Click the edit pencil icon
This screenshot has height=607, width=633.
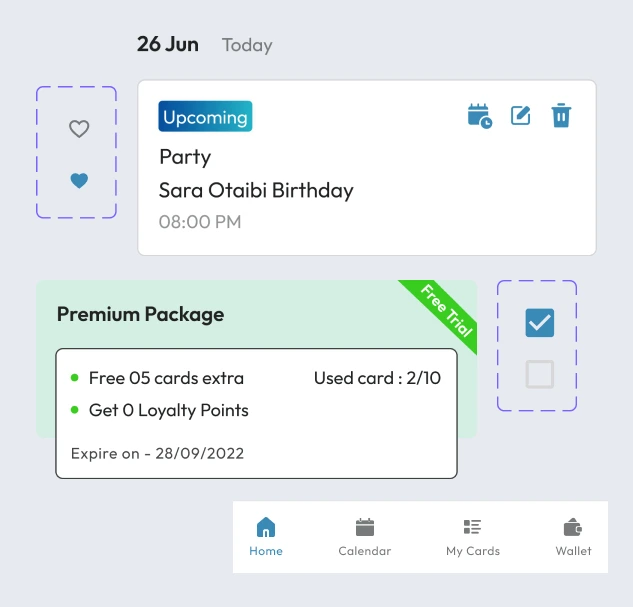click(521, 116)
